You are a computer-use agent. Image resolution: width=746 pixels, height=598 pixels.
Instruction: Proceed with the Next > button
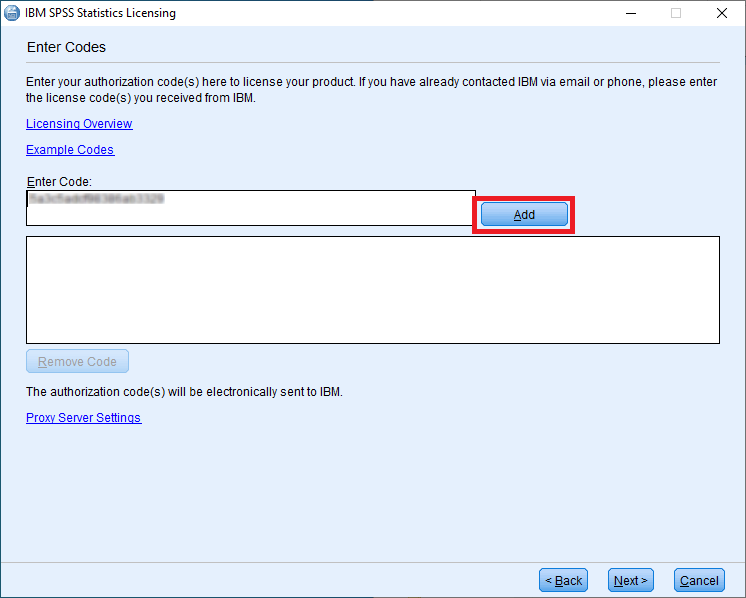pos(631,580)
